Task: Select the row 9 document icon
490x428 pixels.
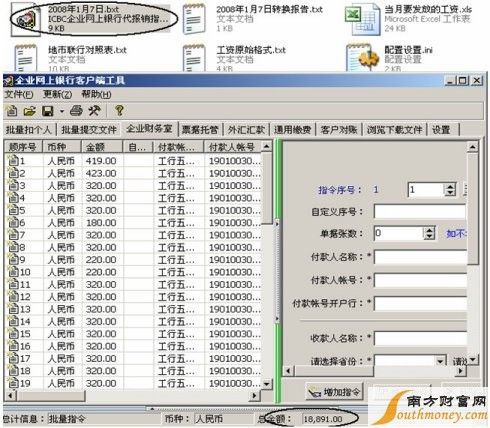Action: 13,259
